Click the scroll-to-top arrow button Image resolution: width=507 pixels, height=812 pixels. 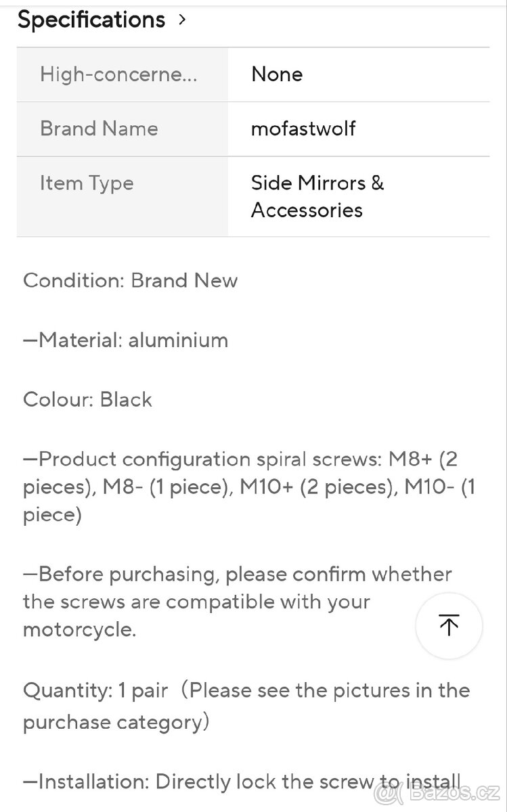pyautogui.click(x=449, y=625)
